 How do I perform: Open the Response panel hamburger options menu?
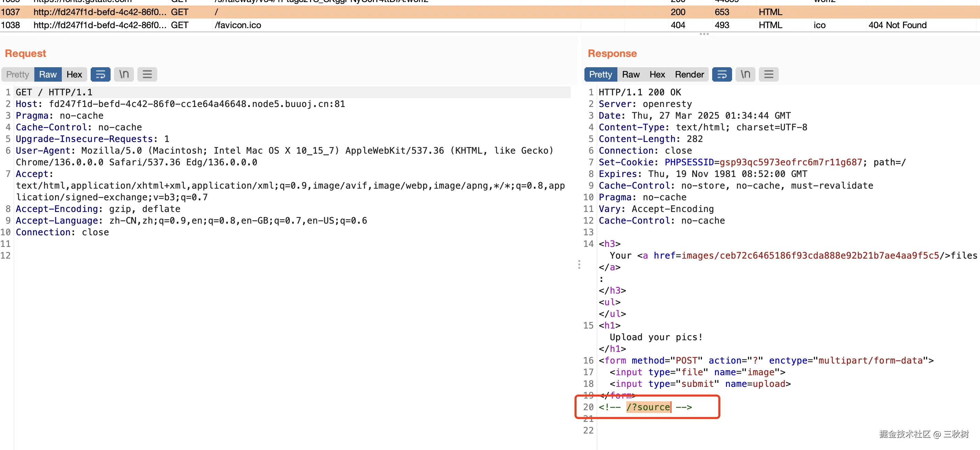(x=768, y=74)
